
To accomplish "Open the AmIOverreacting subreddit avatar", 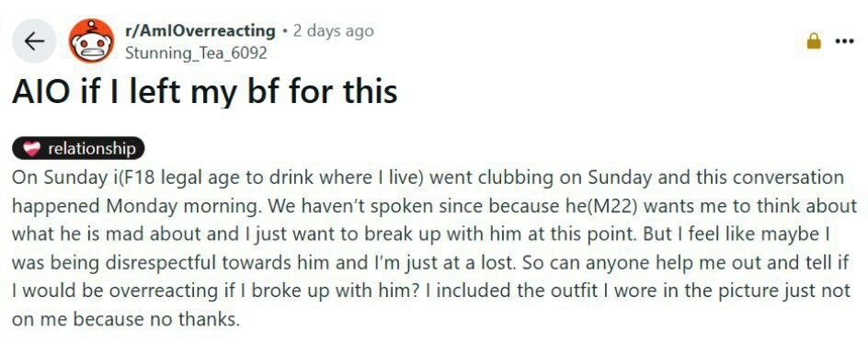I will [x=91, y=40].
